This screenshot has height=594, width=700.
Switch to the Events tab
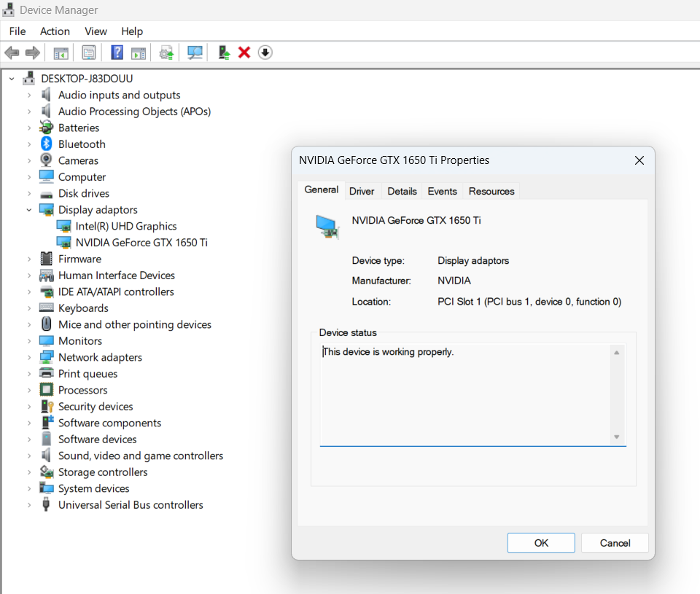coord(442,191)
